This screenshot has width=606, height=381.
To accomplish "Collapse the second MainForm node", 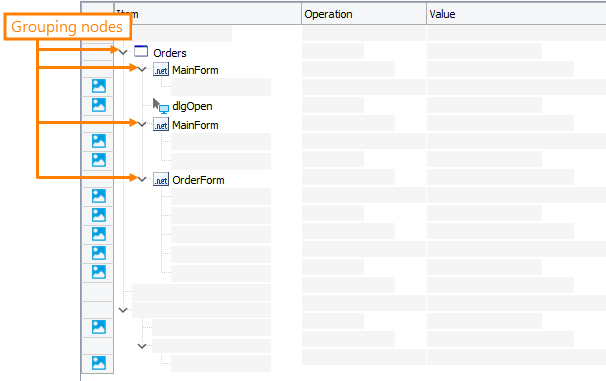I will (x=142, y=124).
